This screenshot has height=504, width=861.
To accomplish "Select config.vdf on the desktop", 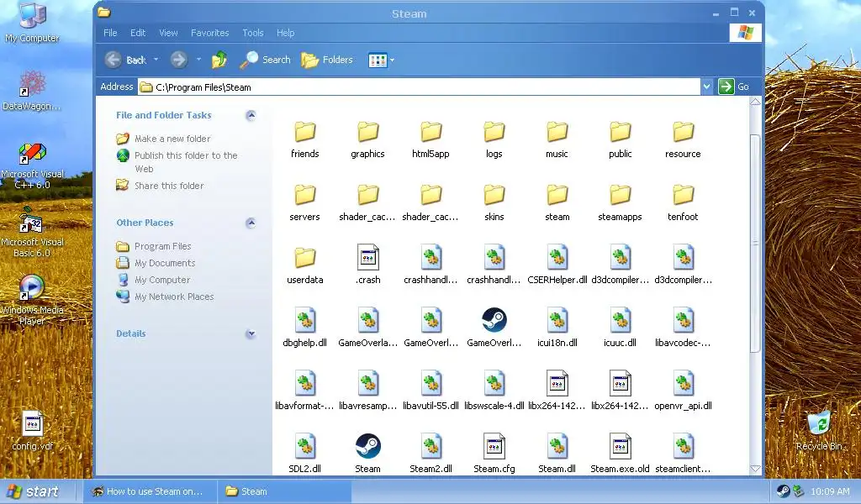I will click(x=33, y=431).
